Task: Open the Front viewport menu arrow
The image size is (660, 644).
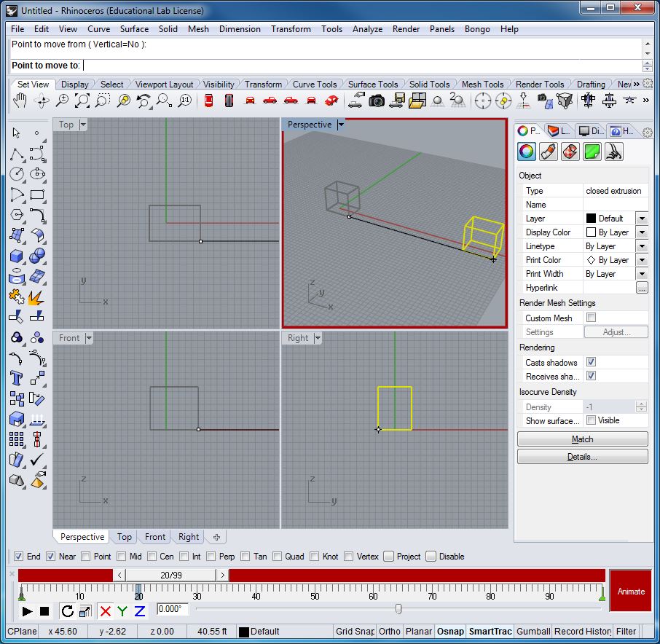Action: tap(88, 338)
